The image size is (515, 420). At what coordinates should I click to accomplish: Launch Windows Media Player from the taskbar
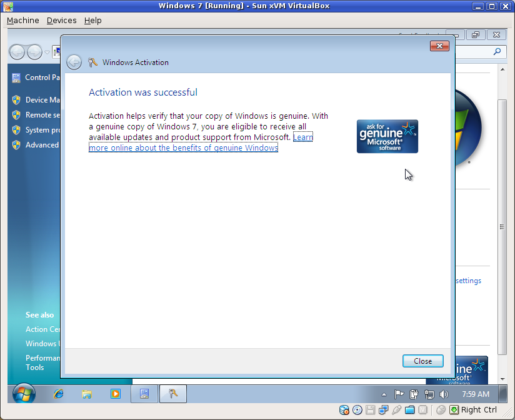[x=114, y=394]
